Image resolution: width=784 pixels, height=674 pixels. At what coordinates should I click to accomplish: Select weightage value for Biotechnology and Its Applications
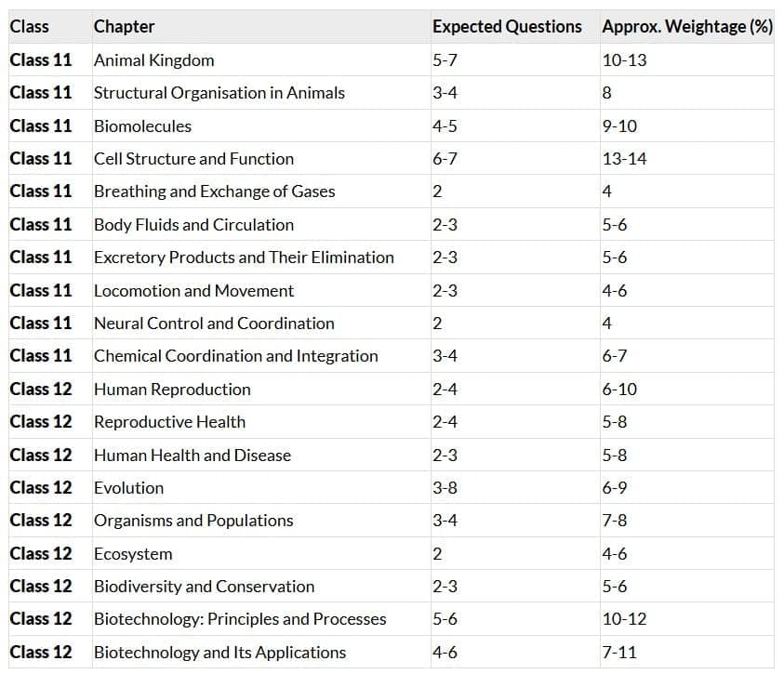point(618,653)
